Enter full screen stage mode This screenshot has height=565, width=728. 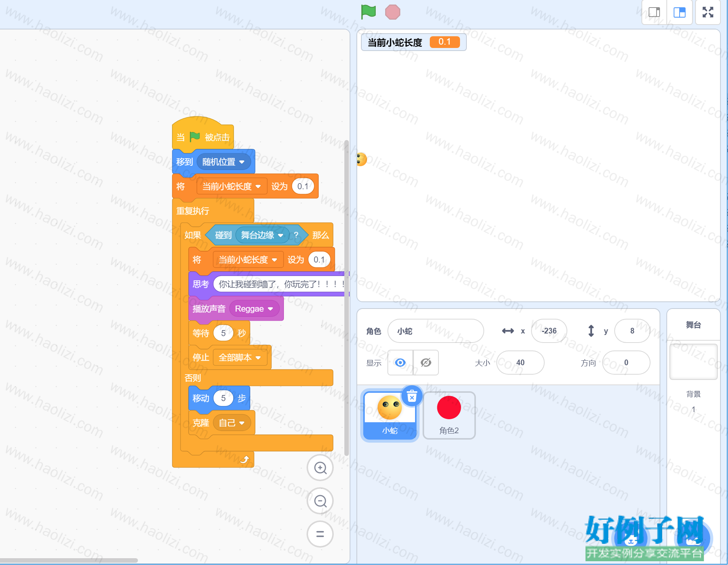[708, 12]
